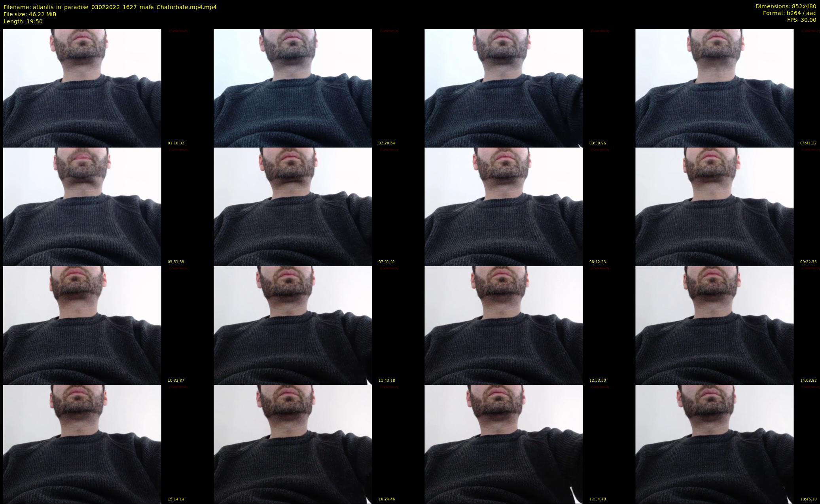
Task: Select the thumbnail marked 12:53.50
Action: 504,325
